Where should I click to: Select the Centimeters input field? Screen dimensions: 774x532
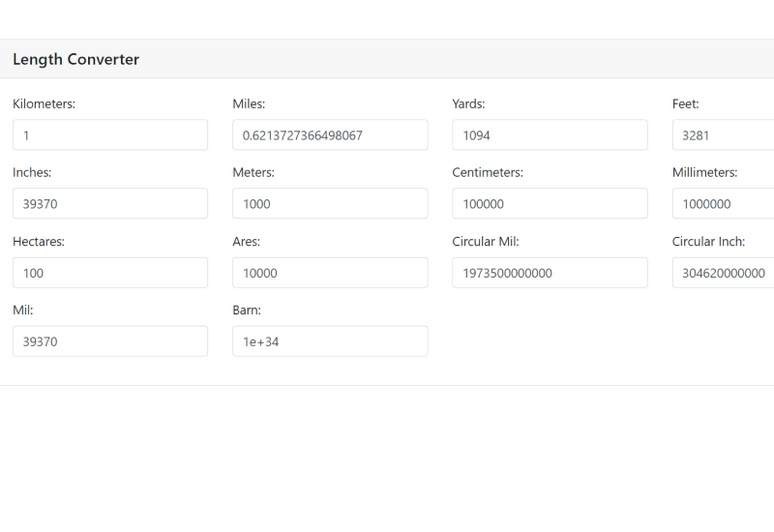(550, 204)
